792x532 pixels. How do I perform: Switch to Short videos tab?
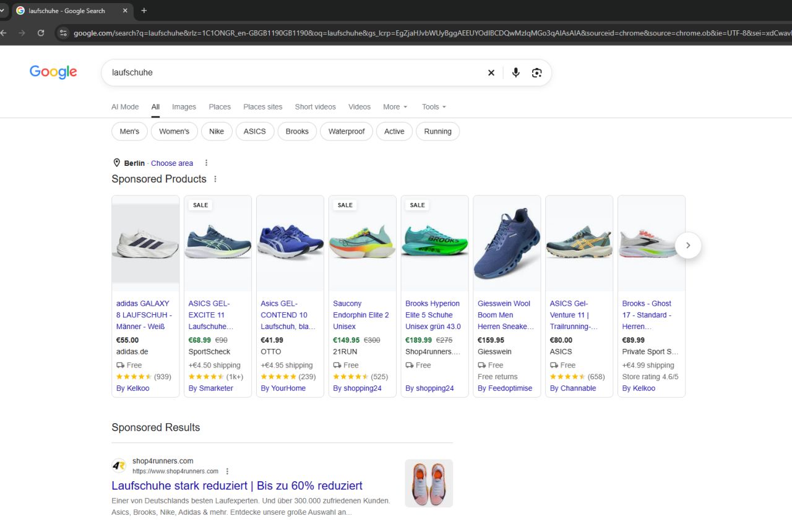[316, 107]
